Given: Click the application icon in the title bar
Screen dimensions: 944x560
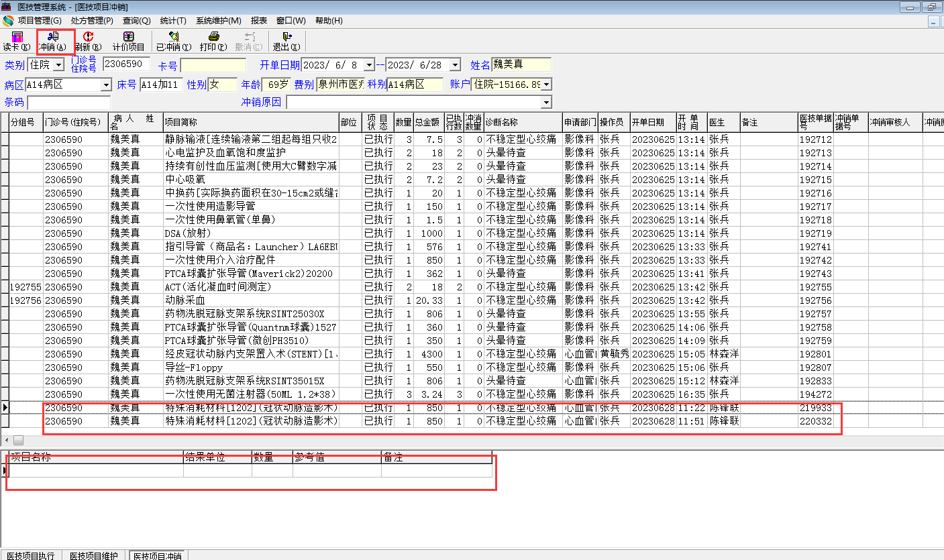Looking at the screenshot, I should pos(7,7).
